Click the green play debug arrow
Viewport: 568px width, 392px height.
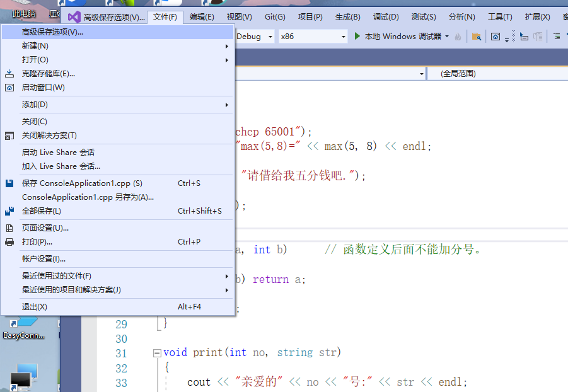pyautogui.click(x=357, y=36)
